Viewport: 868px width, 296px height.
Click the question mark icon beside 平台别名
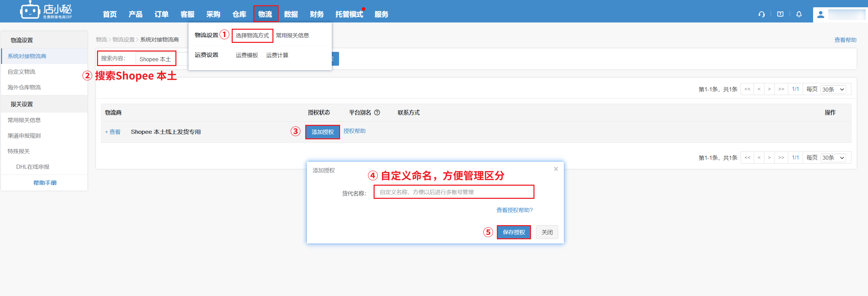[x=377, y=112]
